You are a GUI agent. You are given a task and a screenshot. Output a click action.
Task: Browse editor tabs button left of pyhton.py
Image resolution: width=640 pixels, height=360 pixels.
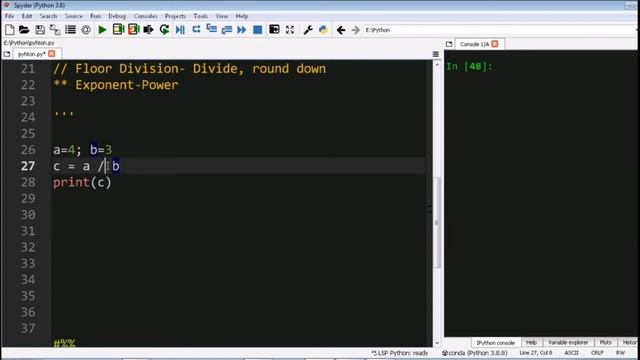click(x=7, y=54)
